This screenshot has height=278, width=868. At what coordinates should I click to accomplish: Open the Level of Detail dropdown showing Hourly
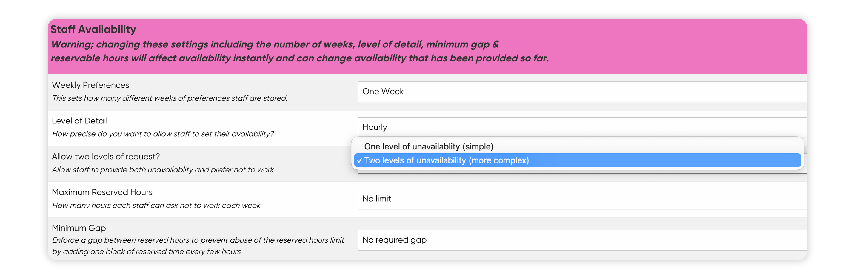582,127
